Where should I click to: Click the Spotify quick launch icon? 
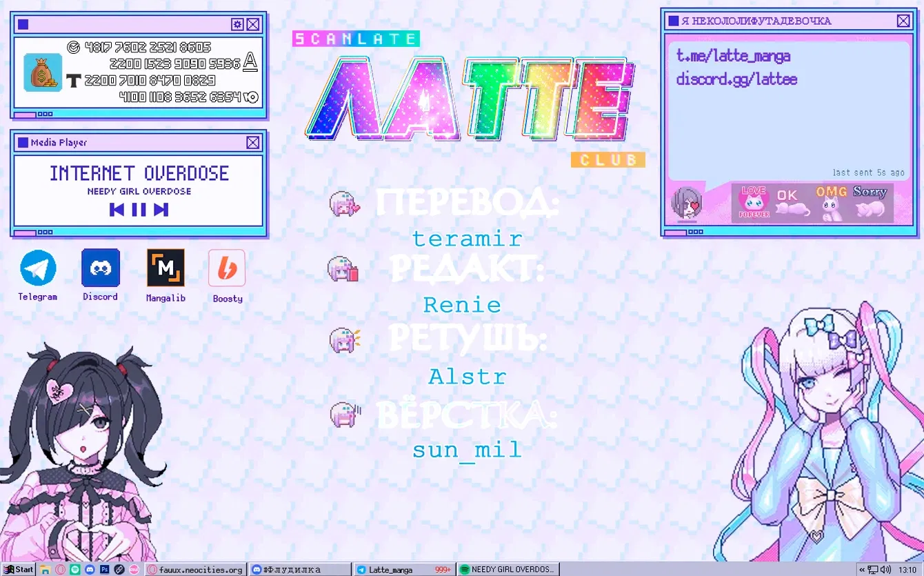point(75,570)
